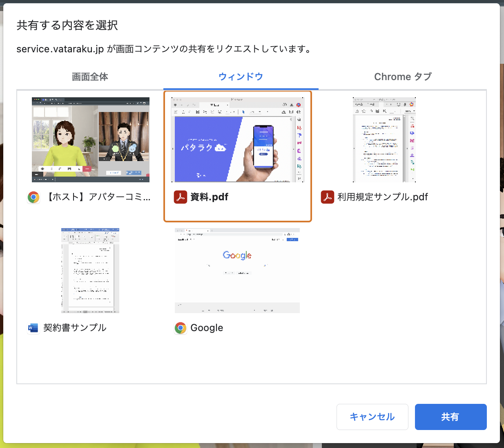Select the 契約書サンプル document thumbnail
The height and width of the screenshot is (448, 504).
90,270
